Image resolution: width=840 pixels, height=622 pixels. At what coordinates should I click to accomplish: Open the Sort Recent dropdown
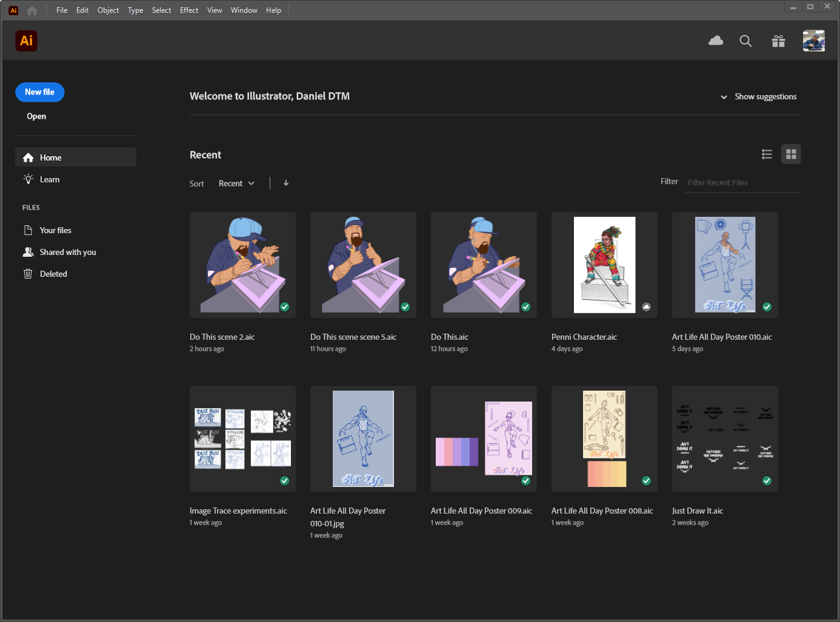[x=236, y=184]
